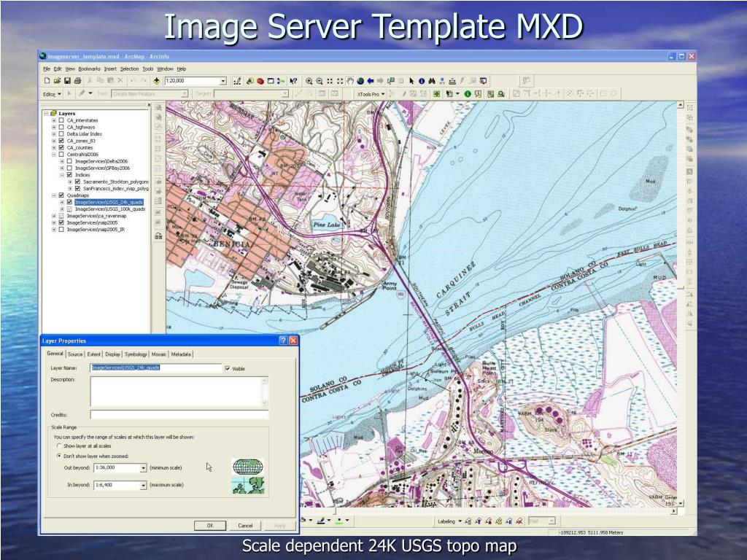Image resolution: width=747 pixels, height=560 pixels.
Task: Click OK in Layer Properties
Action: point(210,525)
